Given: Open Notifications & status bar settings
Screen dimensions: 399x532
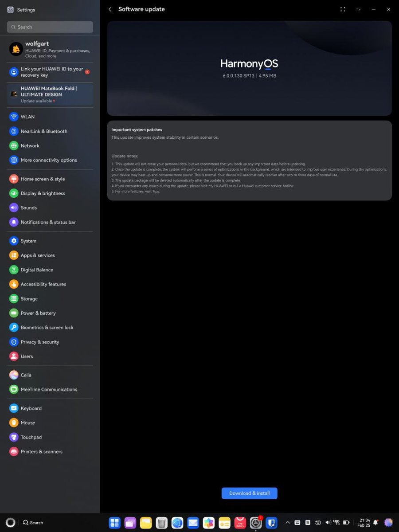Looking at the screenshot, I should (x=50, y=222).
